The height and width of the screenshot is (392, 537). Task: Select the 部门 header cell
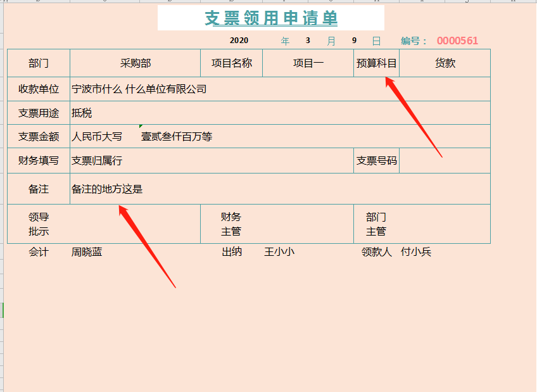(x=37, y=63)
